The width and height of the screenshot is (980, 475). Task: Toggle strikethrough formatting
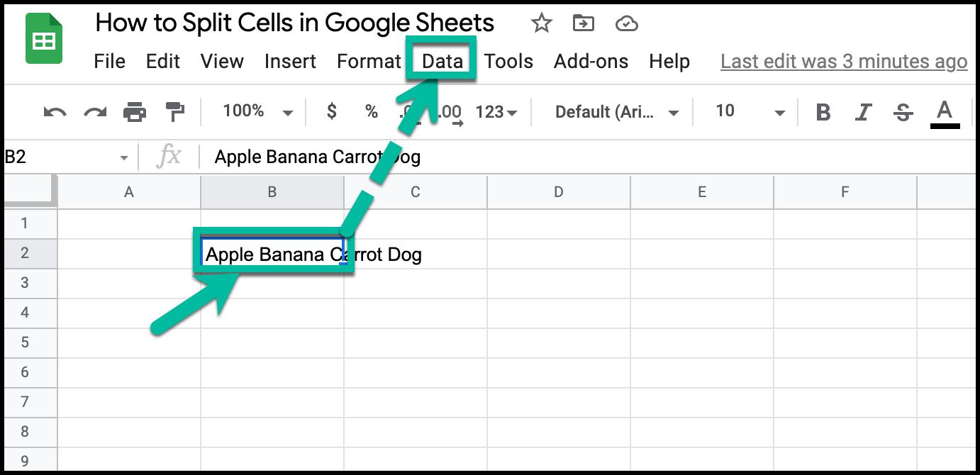point(903,111)
